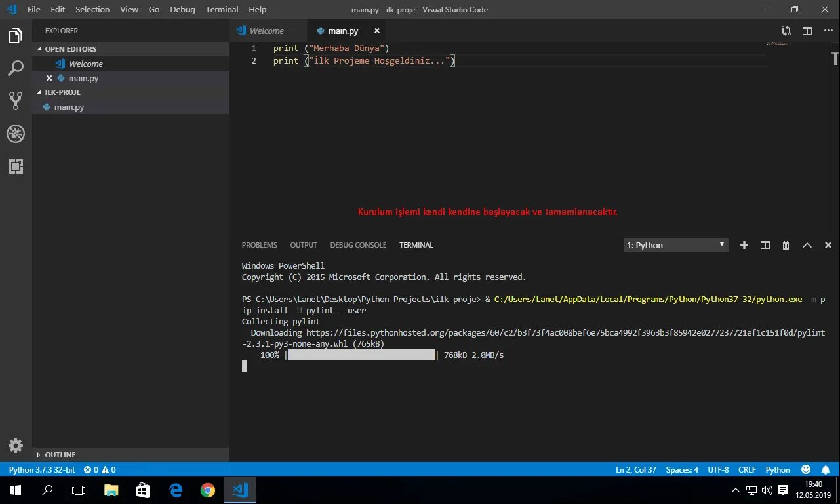Viewport: 840px width, 504px height.
Task: Open terminal selector dropdown 1: Python
Action: 675,245
